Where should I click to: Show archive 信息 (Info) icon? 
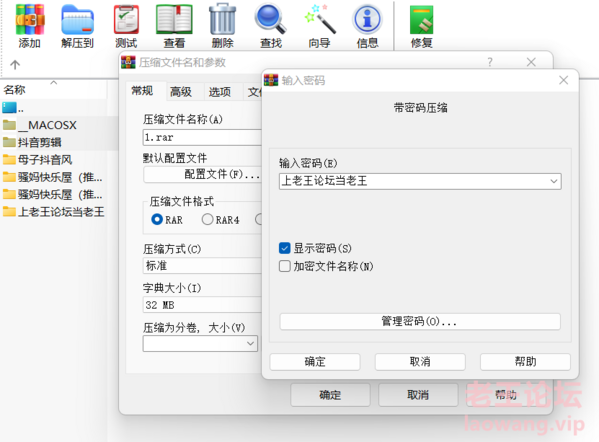[x=367, y=26]
